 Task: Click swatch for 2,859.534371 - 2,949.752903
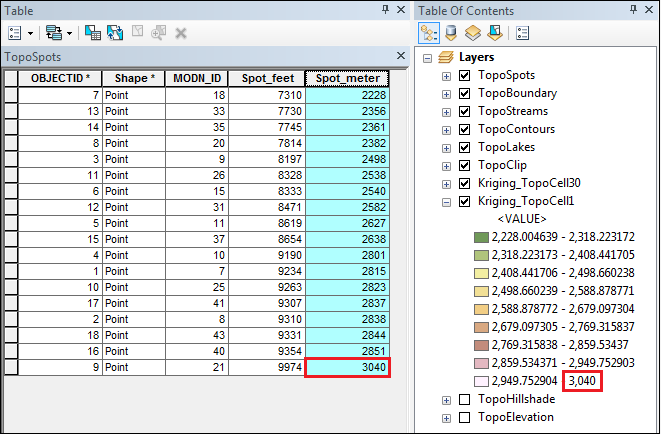pyautogui.click(x=481, y=363)
